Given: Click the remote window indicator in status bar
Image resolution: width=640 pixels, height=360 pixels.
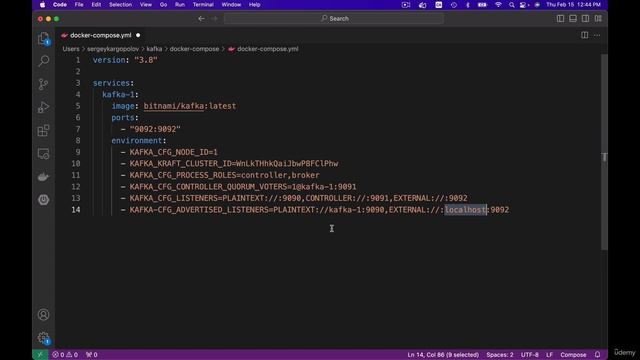Looking at the screenshot, I should point(40,355).
